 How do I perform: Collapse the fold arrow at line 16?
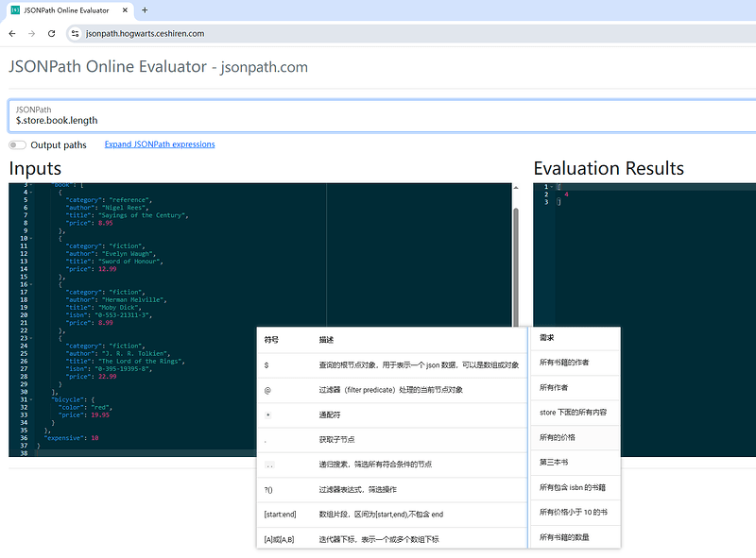[31, 285]
